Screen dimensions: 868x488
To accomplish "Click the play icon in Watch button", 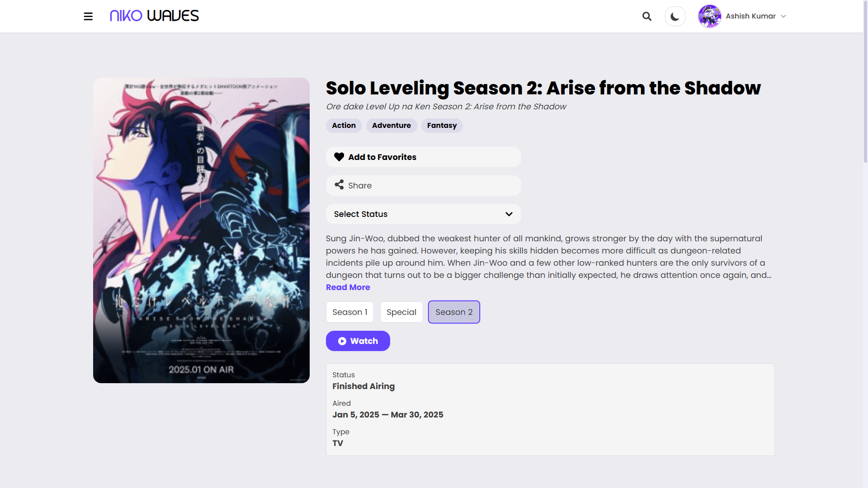I will 342,341.
